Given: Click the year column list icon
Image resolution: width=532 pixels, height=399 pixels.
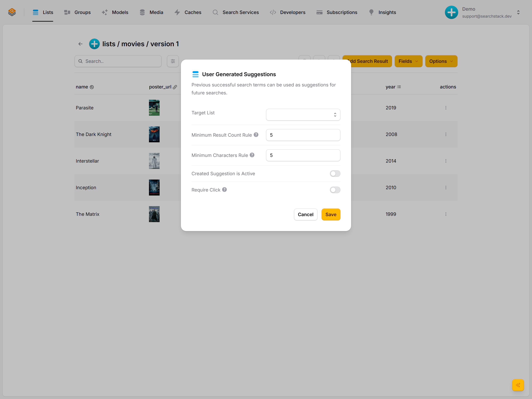Looking at the screenshot, I should [x=399, y=87].
